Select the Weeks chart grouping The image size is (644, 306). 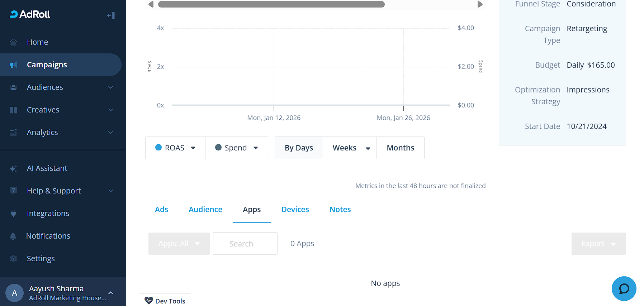(345, 148)
